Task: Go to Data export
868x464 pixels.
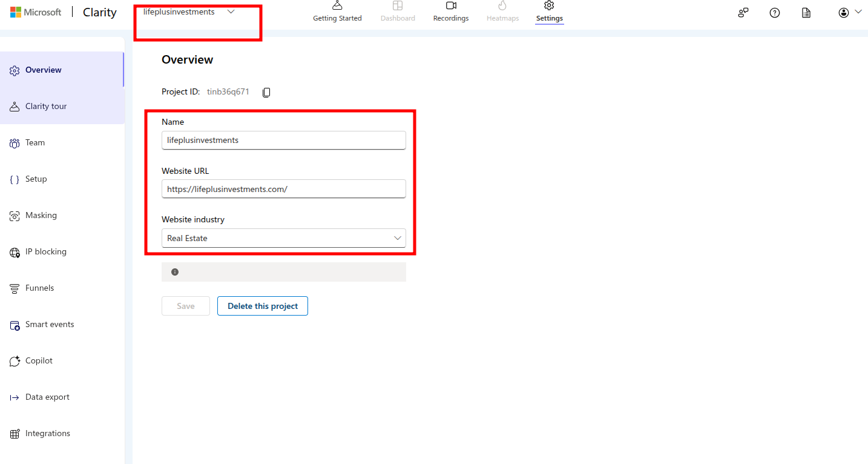Action: point(62,397)
